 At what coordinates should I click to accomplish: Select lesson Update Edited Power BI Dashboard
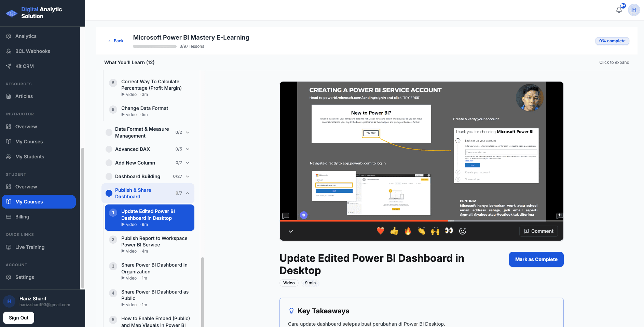pos(149,218)
